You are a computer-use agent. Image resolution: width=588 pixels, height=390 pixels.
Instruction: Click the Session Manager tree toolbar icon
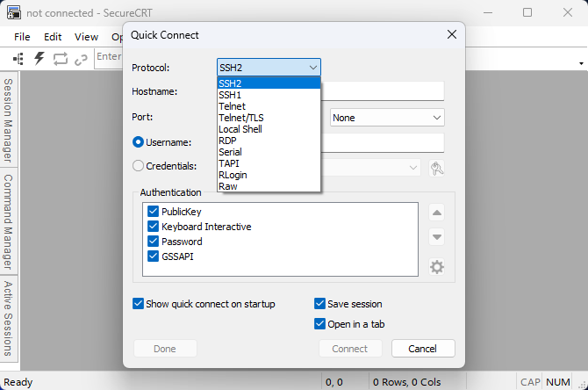[18, 59]
